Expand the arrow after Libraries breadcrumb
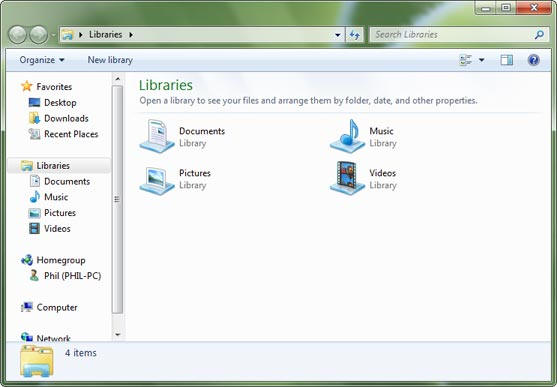Viewport: 557px width, 387px height. point(131,35)
